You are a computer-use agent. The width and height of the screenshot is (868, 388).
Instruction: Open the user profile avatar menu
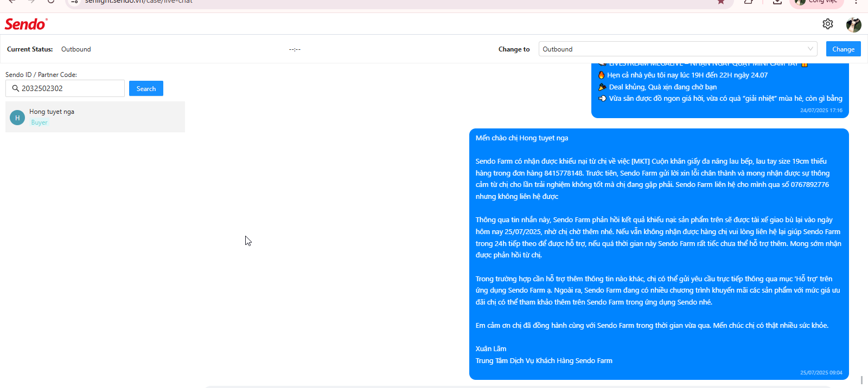[x=854, y=24]
